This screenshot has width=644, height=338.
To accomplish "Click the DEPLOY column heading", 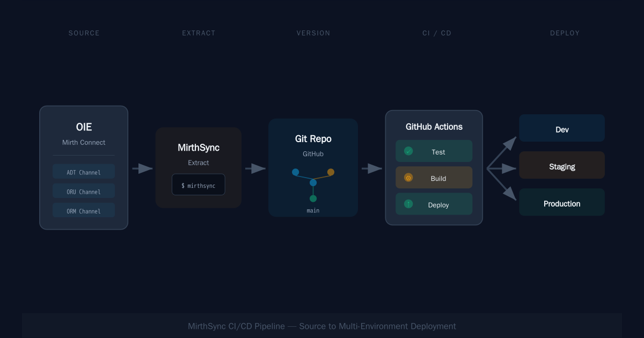I will pos(565,33).
